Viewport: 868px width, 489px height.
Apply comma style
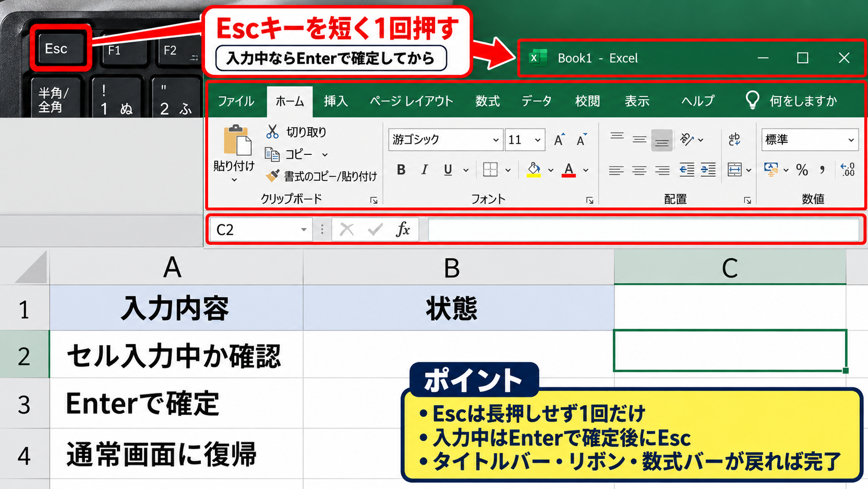(822, 170)
